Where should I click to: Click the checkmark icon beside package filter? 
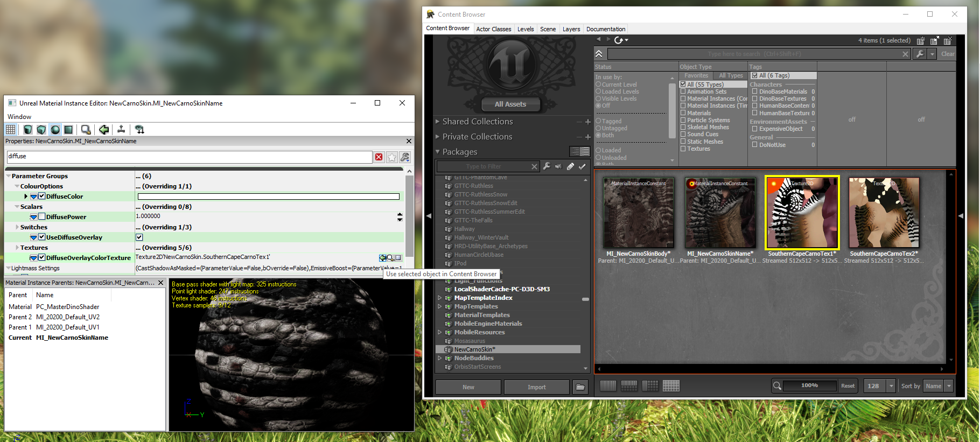582,166
